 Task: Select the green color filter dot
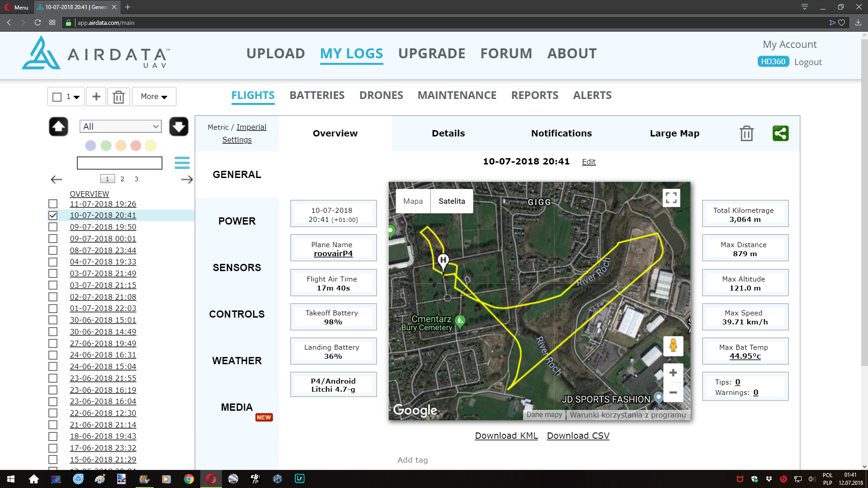tap(106, 145)
